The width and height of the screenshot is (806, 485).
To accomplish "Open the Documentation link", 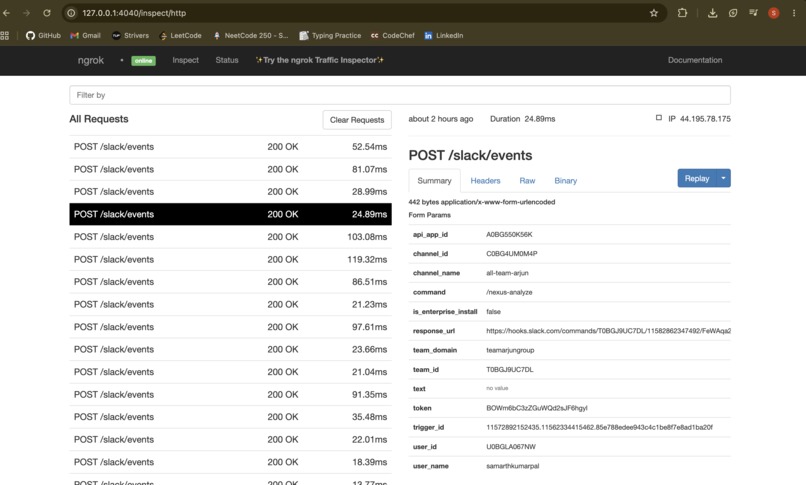I will (x=695, y=60).
